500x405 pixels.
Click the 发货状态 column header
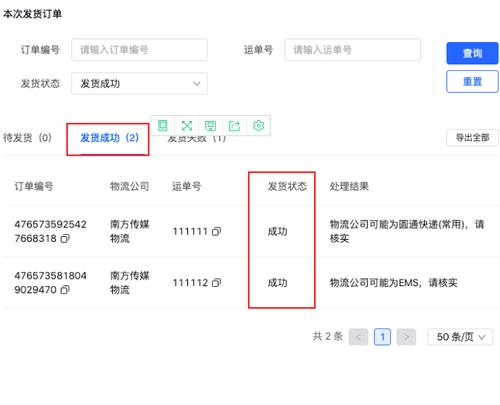[287, 186]
